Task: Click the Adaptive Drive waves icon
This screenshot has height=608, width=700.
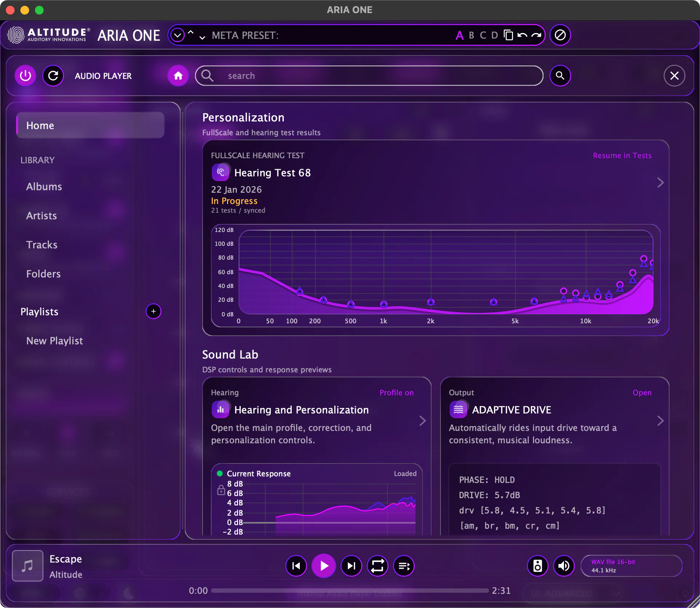Action: pos(458,409)
